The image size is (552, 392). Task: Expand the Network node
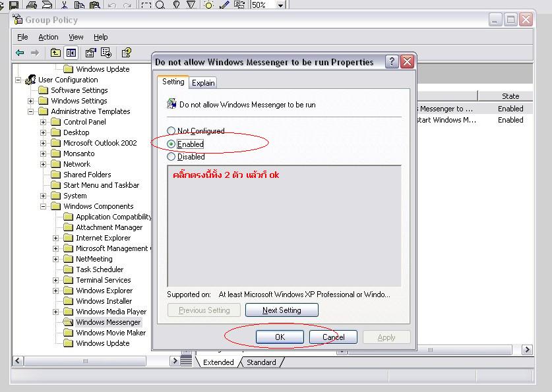(43, 164)
